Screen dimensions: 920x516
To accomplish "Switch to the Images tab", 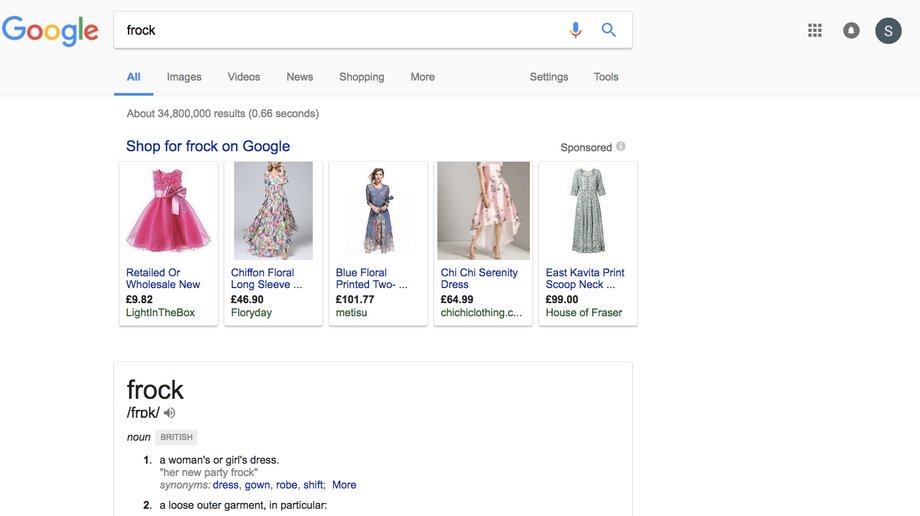I will [x=184, y=77].
